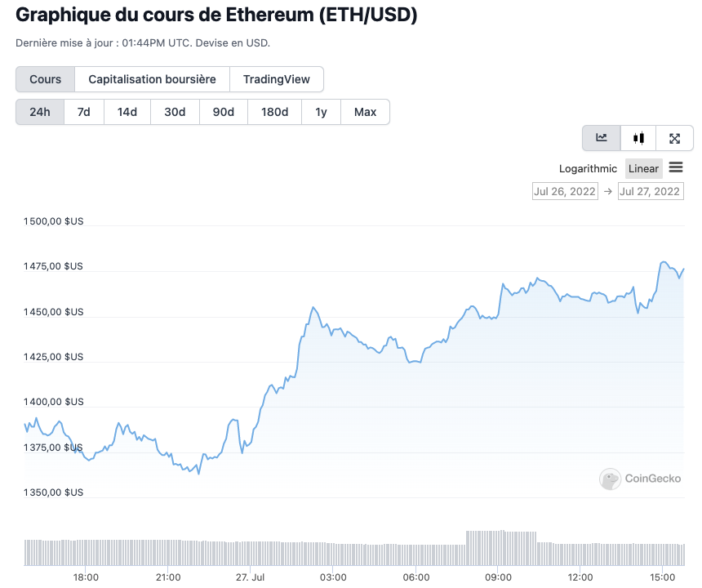Select 30d time range
The image size is (702, 588).
tap(175, 112)
